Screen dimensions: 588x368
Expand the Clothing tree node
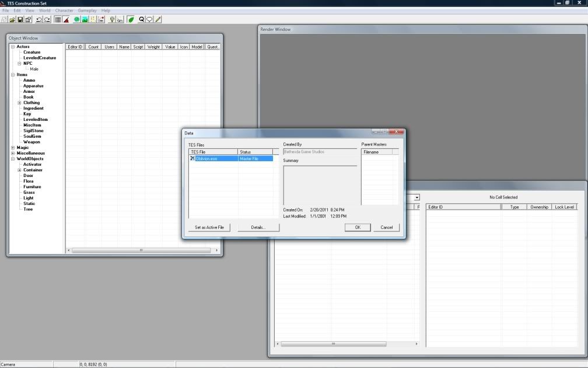tap(19, 103)
